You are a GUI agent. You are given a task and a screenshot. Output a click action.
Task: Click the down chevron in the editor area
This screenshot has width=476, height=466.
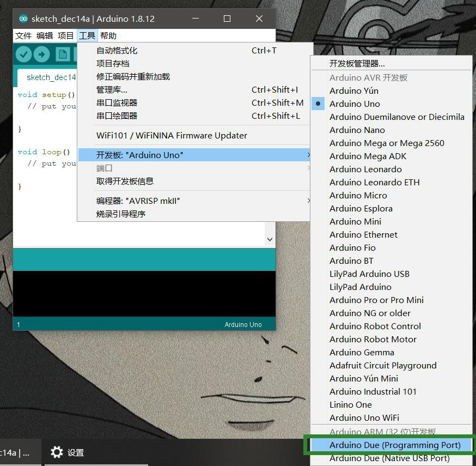270,239
